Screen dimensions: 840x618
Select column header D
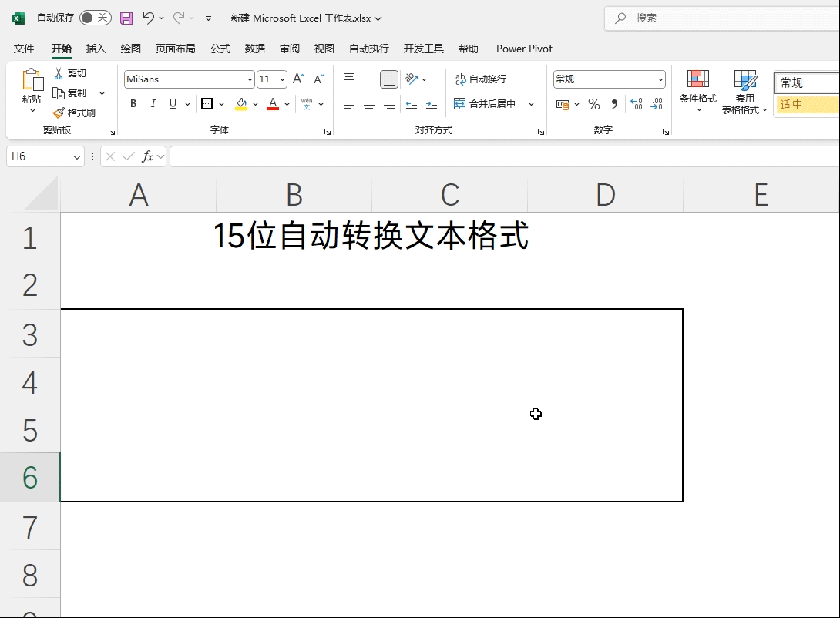pos(606,194)
